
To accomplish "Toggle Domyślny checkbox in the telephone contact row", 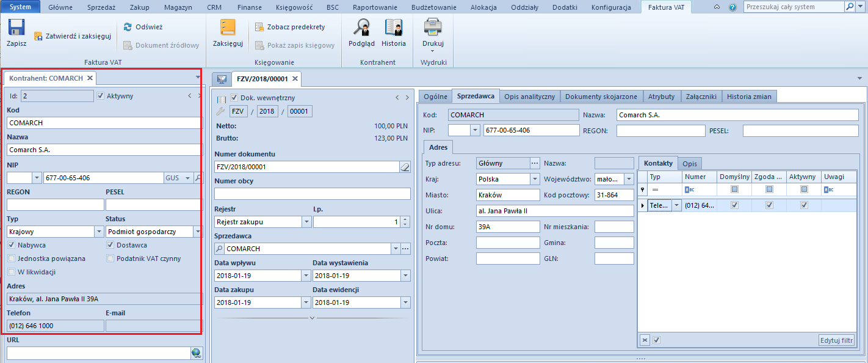I will coord(734,205).
